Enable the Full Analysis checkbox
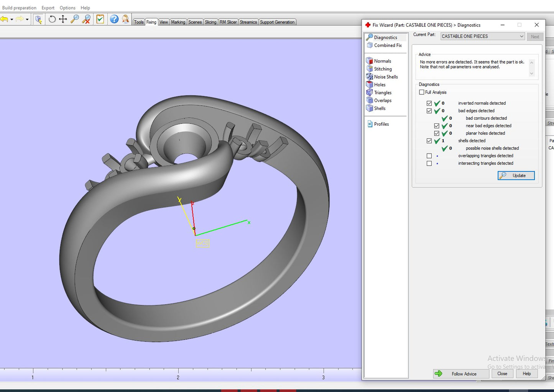This screenshot has width=554, height=392. pos(422,92)
